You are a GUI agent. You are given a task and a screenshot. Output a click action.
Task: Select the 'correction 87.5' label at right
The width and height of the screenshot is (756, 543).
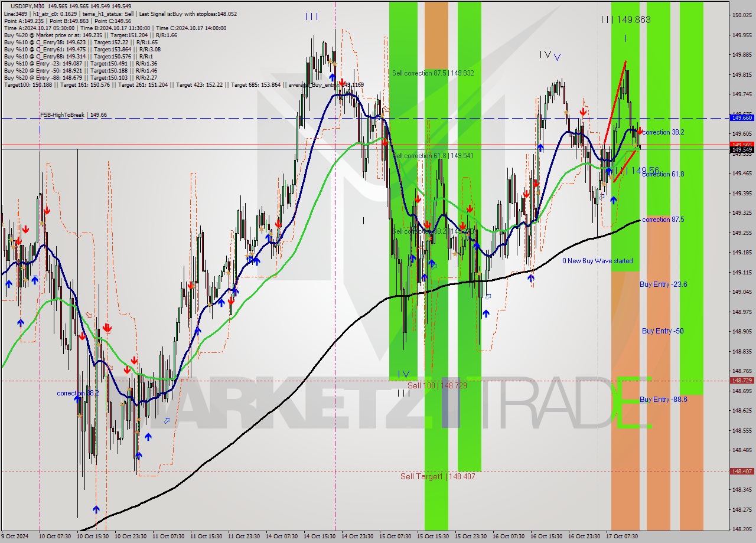click(663, 220)
